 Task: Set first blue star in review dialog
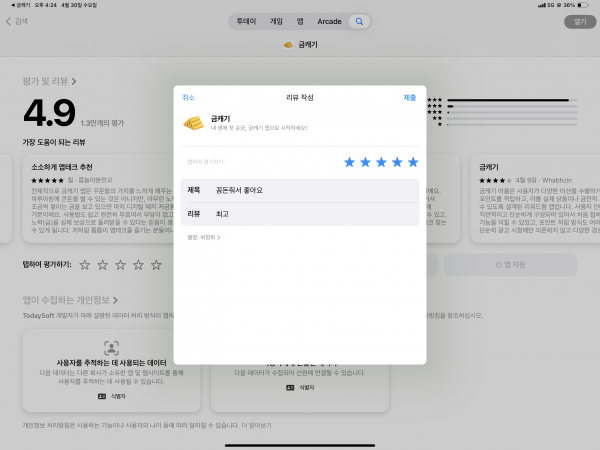click(349, 162)
